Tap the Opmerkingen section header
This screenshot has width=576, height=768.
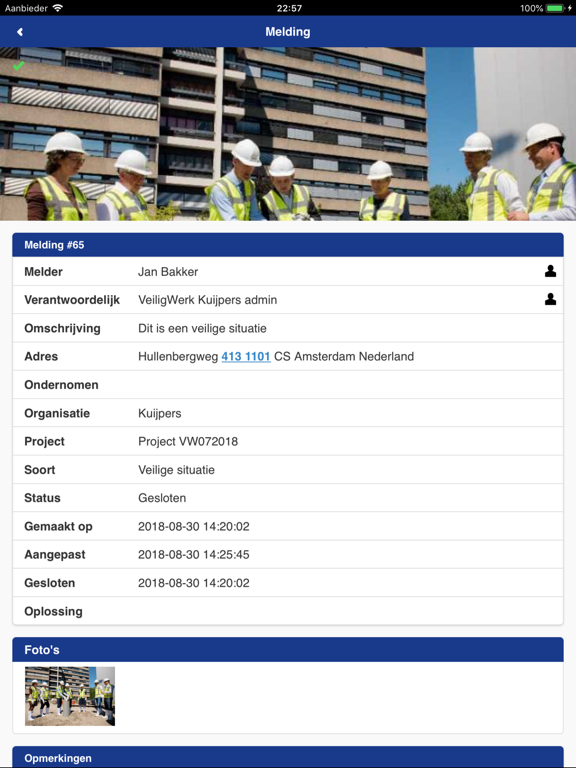point(288,757)
